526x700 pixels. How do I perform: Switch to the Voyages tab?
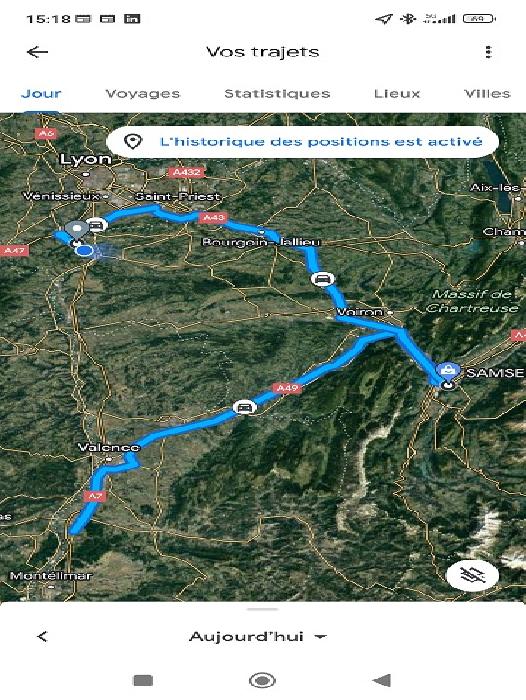pos(142,94)
